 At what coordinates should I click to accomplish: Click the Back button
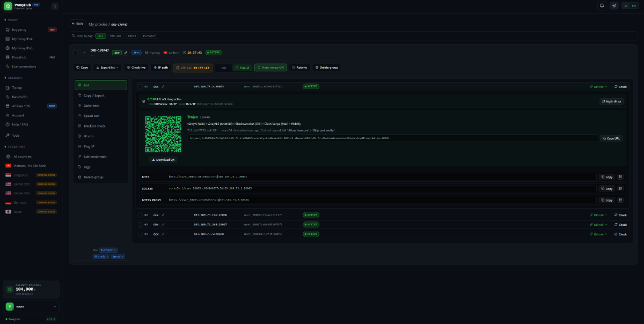coord(77,24)
